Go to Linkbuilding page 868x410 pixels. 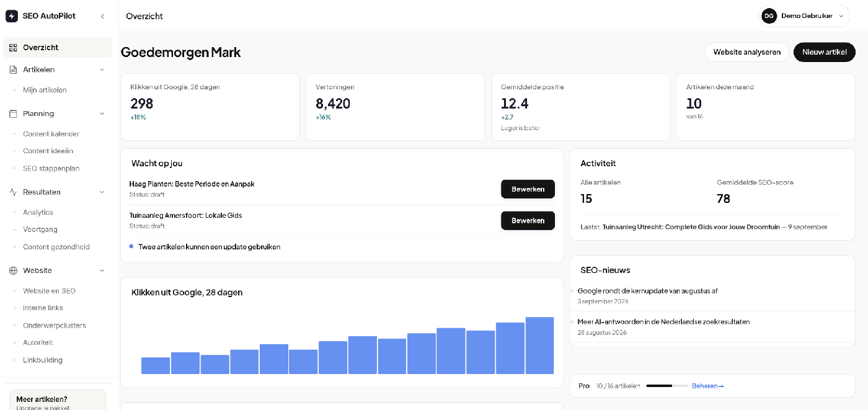click(43, 360)
